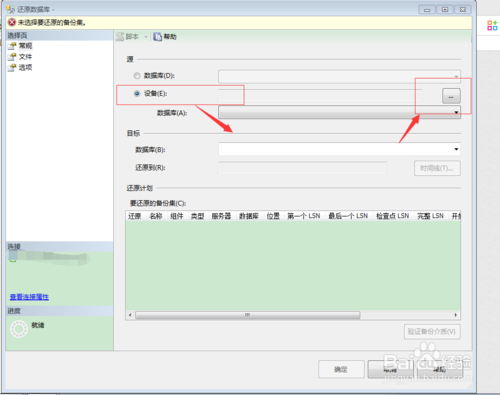This screenshot has height=395, width=500.
Task: Click the 服务器 column header
Action: pos(221,216)
